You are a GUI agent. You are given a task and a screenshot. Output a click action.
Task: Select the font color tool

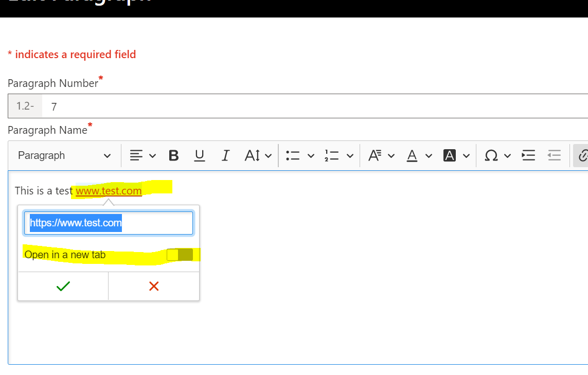[x=412, y=155]
